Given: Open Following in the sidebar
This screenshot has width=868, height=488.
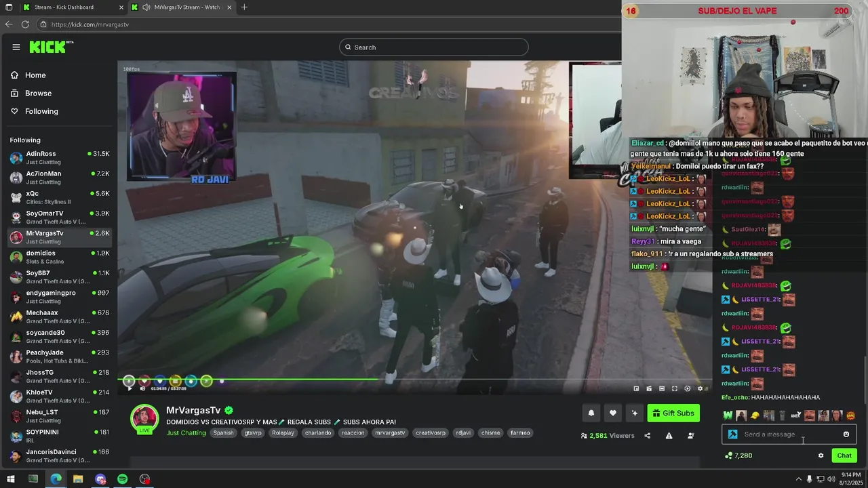Looking at the screenshot, I should pos(35,111).
